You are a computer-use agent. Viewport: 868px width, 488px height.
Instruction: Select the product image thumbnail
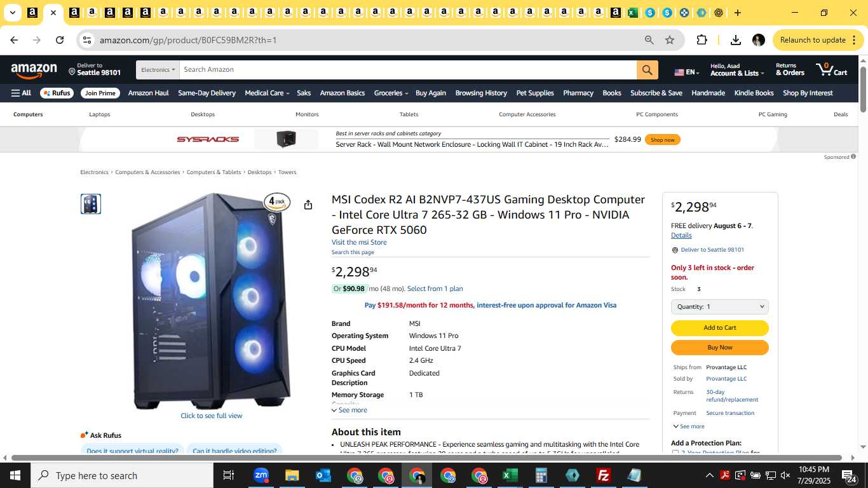(x=91, y=204)
